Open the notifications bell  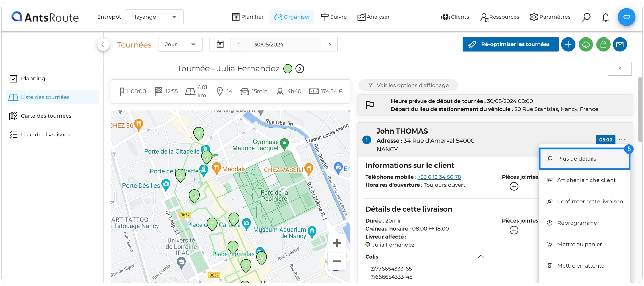point(606,17)
